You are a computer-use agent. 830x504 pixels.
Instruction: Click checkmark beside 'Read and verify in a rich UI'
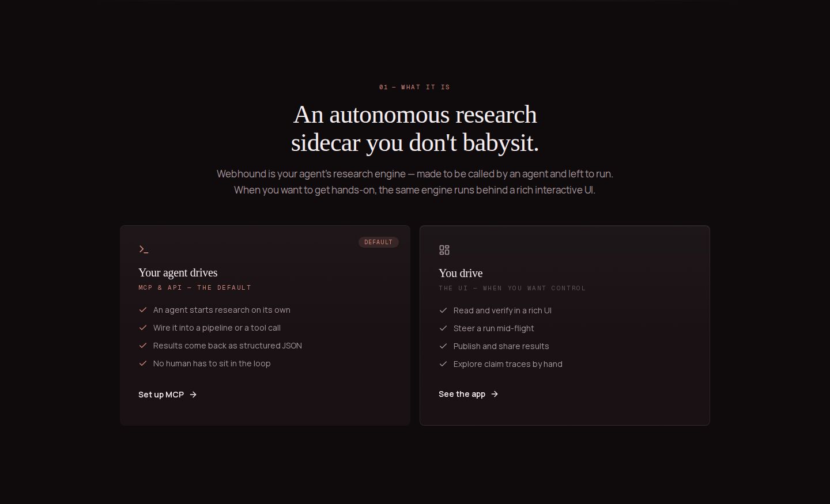(x=443, y=310)
